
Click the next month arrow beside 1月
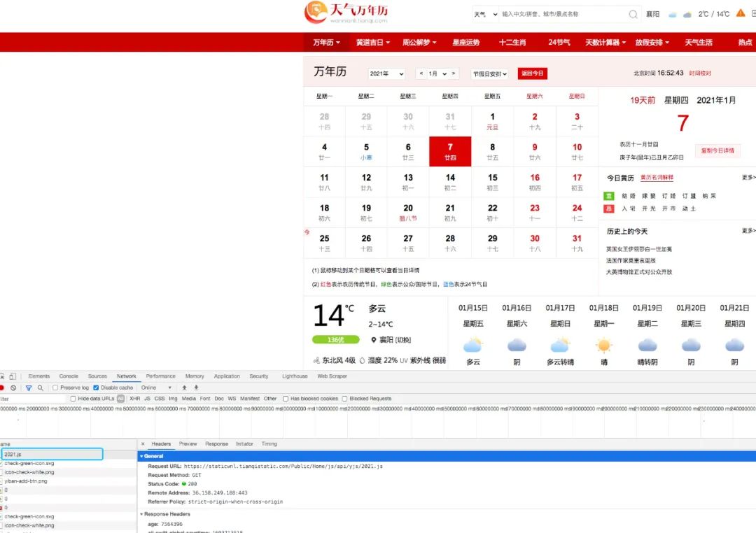pos(453,73)
